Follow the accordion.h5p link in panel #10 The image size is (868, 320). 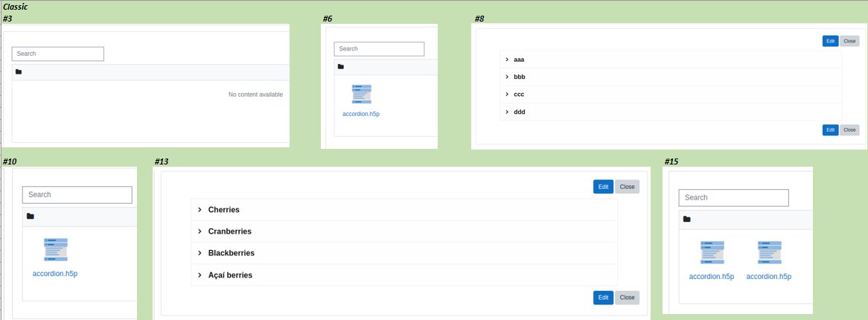[x=55, y=274]
